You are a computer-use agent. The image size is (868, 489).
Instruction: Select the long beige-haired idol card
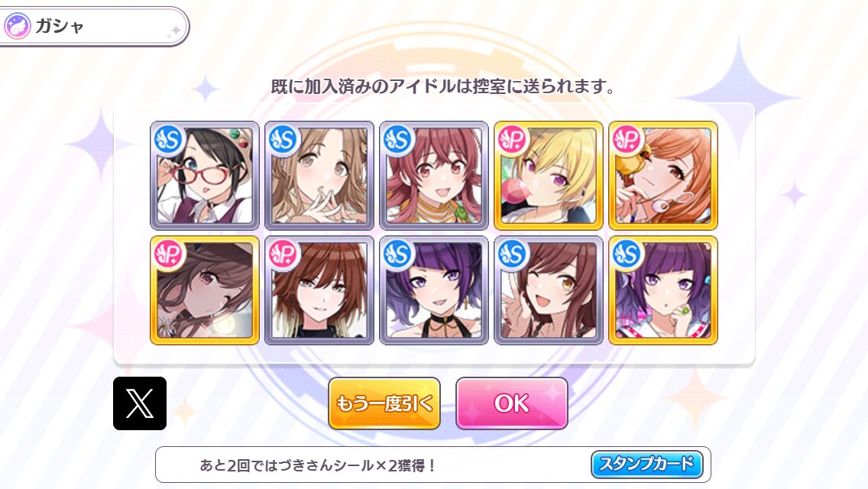coord(319,176)
